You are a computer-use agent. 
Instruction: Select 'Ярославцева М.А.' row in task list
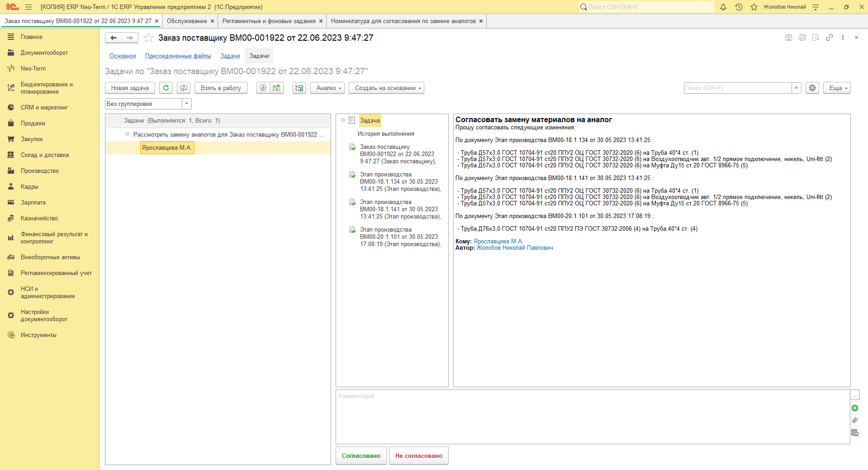218,147
